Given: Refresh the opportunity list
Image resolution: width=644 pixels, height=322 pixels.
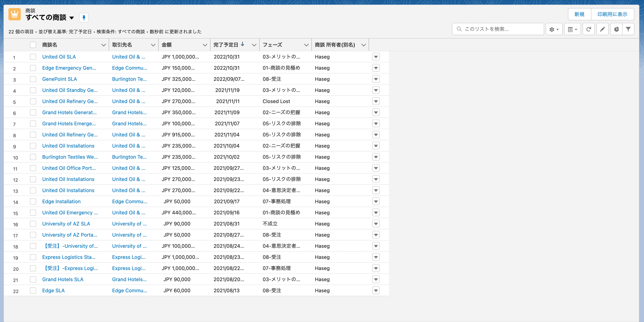Looking at the screenshot, I should click(x=589, y=29).
